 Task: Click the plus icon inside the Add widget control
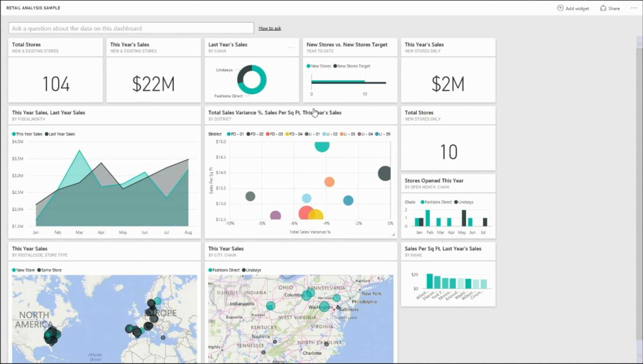click(560, 8)
